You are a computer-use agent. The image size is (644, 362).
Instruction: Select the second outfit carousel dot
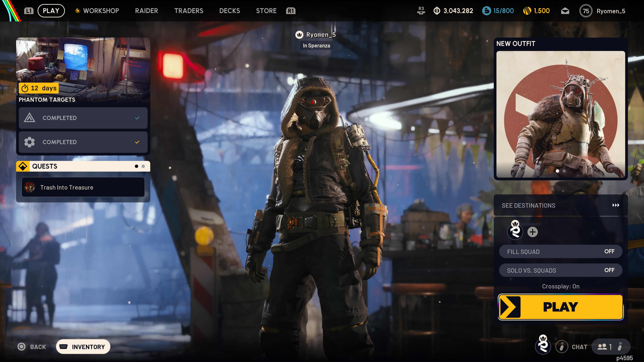(564, 171)
